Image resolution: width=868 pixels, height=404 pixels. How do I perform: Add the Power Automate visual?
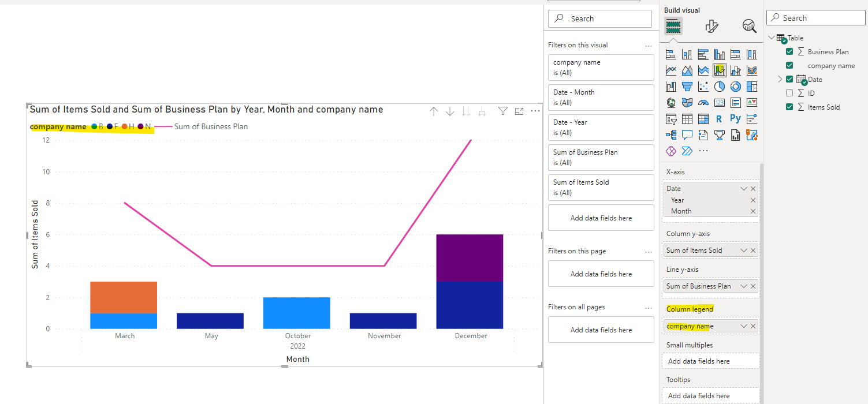(x=687, y=151)
